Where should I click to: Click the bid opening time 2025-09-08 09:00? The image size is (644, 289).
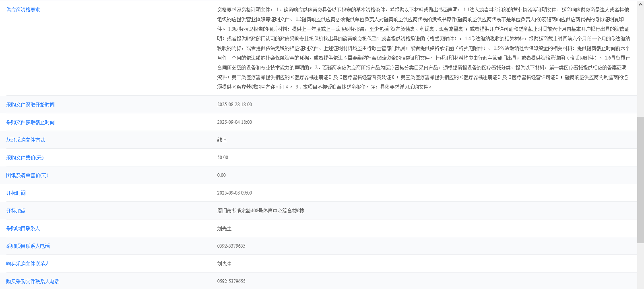pos(234,193)
